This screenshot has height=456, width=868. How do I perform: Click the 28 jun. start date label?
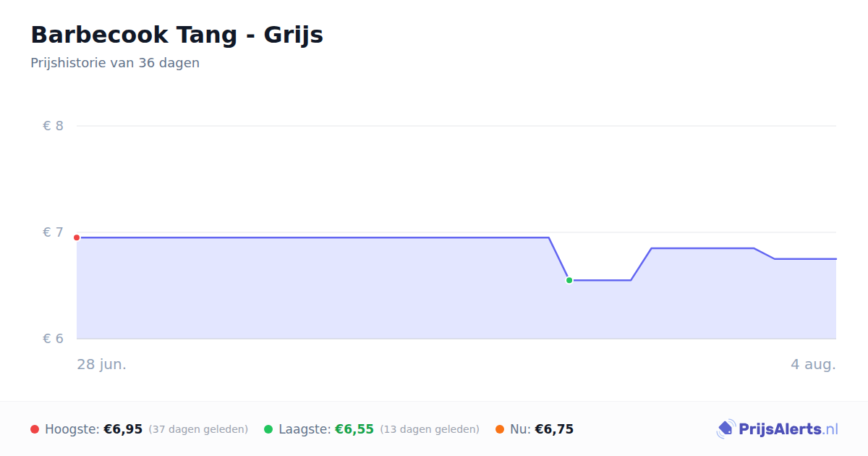[x=102, y=364]
